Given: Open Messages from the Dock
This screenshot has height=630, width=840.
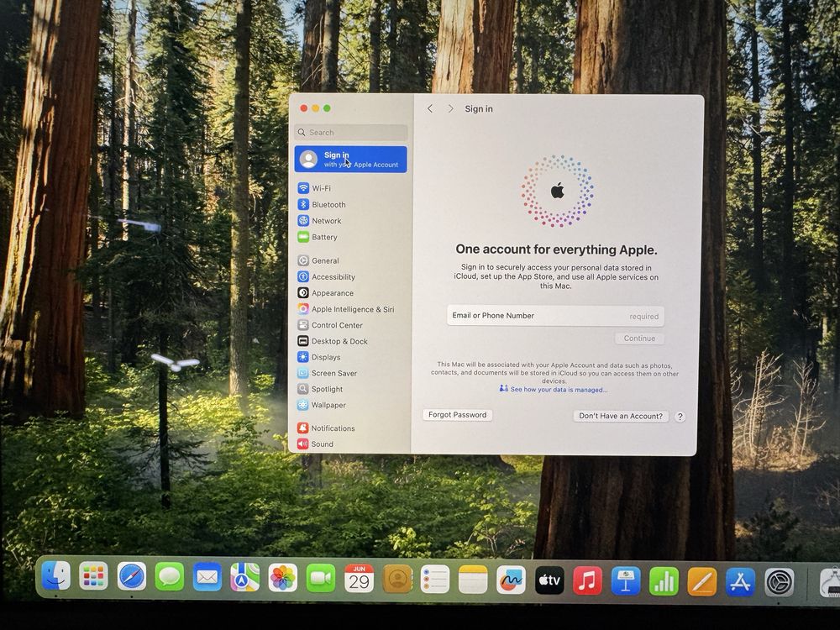Looking at the screenshot, I should pyautogui.click(x=170, y=577).
